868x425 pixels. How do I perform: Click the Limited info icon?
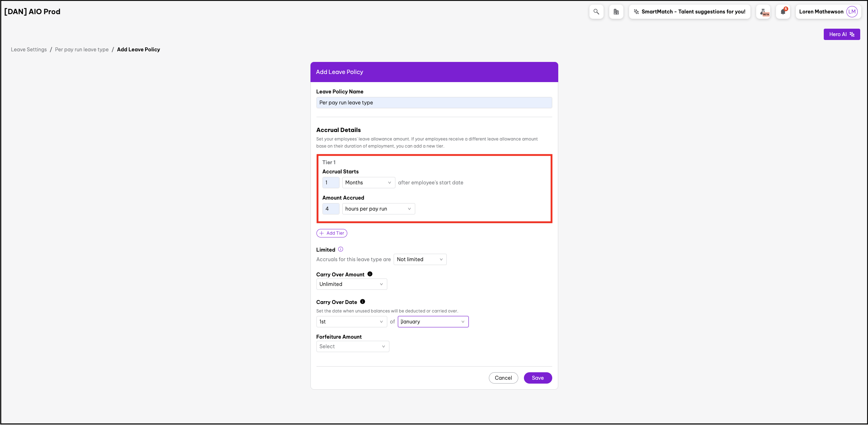pos(341,249)
